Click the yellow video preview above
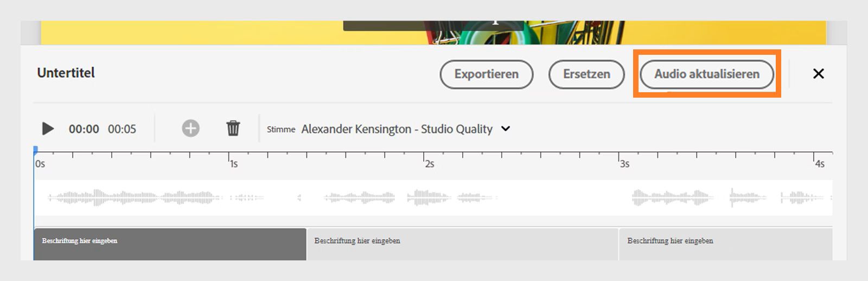Viewport: 868px width, 281px height. click(190, 33)
